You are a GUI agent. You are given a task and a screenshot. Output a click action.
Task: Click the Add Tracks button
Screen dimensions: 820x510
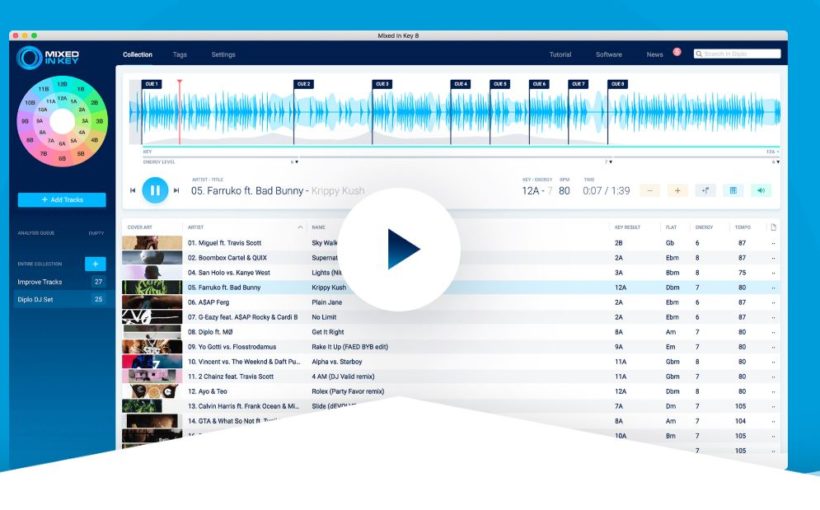coord(62,200)
